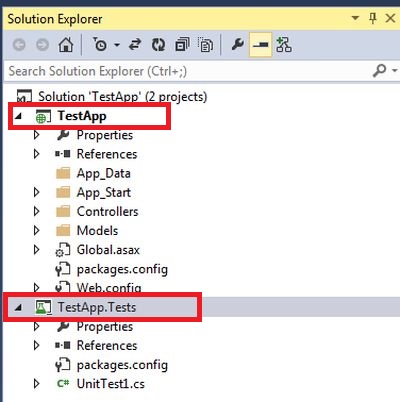Select the Web.config file

click(x=109, y=288)
